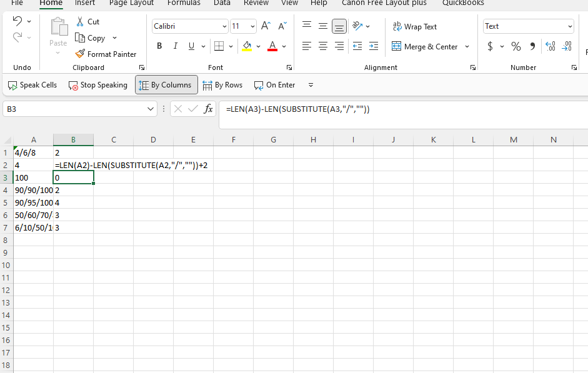Apply the Borders icon
The width and height of the screenshot is (588, 373).
click(x=219, y=46)
